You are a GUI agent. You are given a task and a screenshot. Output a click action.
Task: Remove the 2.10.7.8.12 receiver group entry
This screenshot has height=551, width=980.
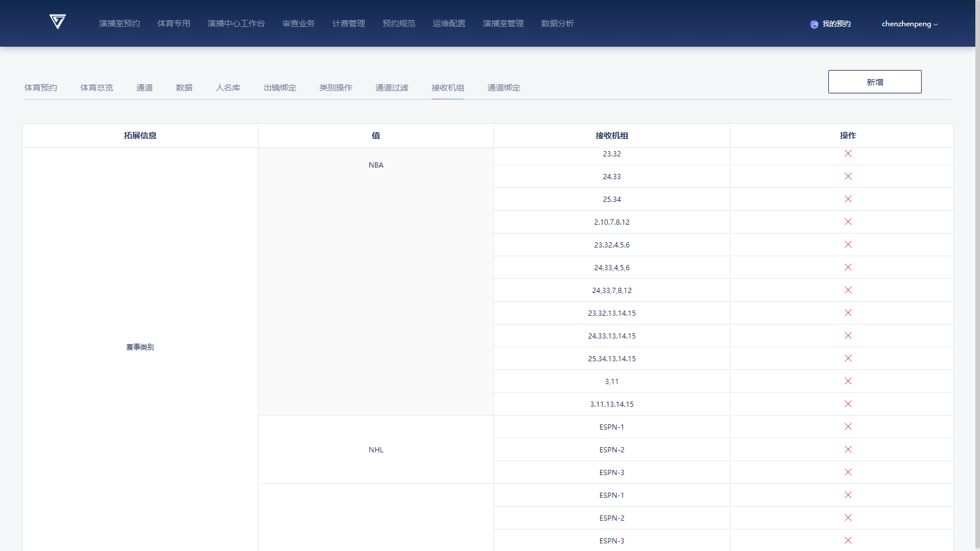click(x=848, y=222)
